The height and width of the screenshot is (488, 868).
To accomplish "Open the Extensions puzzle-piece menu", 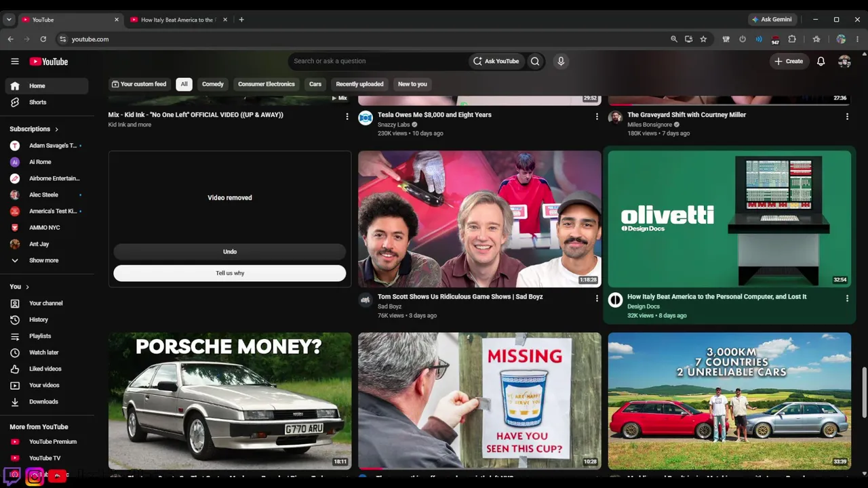I will coord(791,39).
